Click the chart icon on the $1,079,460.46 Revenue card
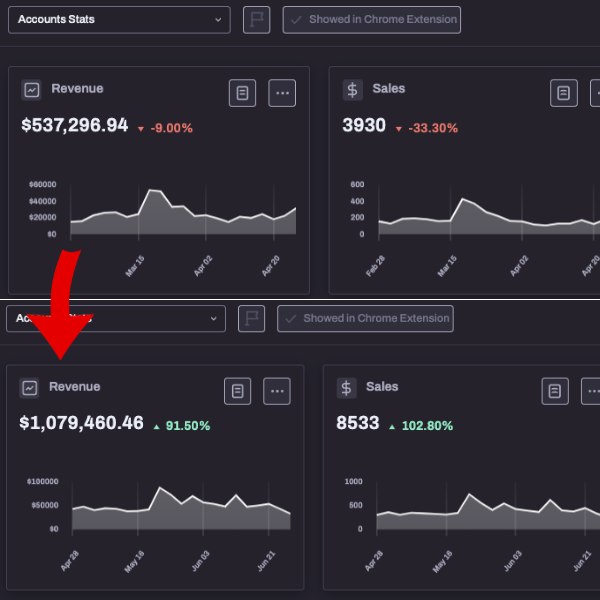This screenshot has width=600, height=600. [x=30, y=388]
